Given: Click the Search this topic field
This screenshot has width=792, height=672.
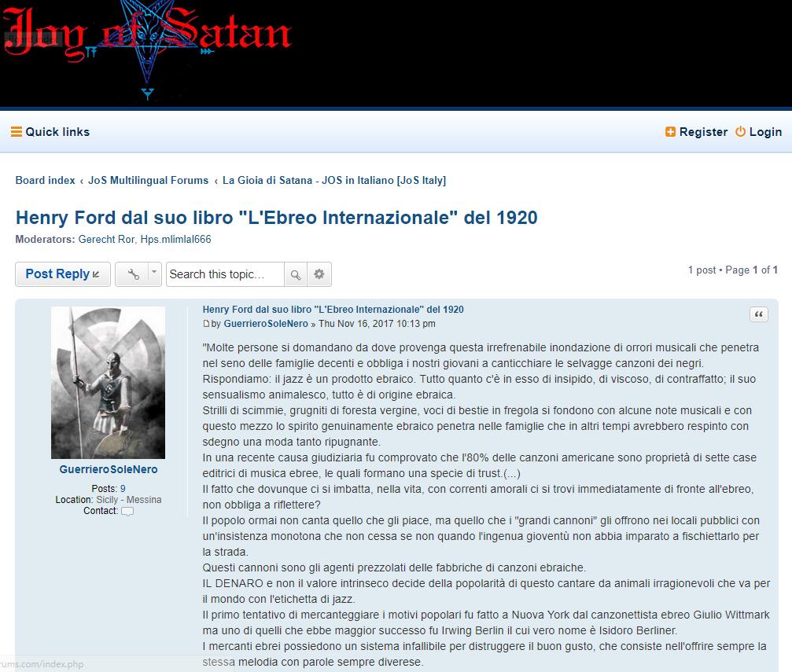Looking at the screenshot, I should tap(225, 274).
